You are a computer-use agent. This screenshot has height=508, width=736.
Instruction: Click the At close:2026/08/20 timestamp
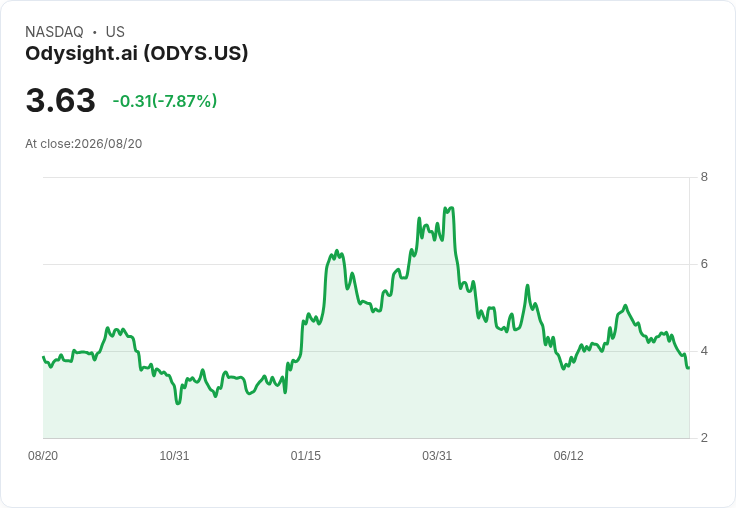click(x=84, y=144)
